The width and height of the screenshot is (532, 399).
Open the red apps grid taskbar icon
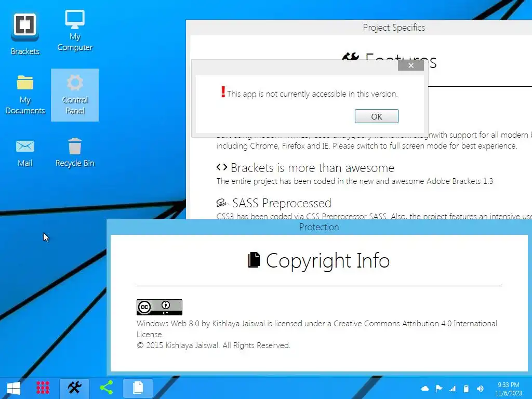[x=43, y=388]
